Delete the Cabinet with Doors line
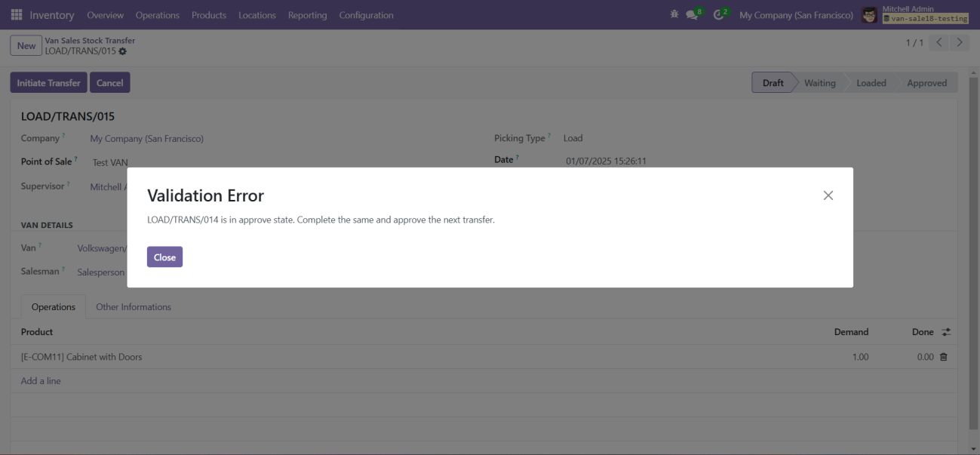 [x=943, y=357]
